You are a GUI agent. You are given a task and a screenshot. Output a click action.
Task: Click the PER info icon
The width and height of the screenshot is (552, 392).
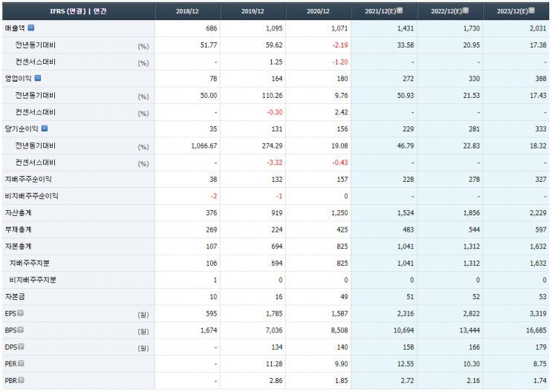21,363
